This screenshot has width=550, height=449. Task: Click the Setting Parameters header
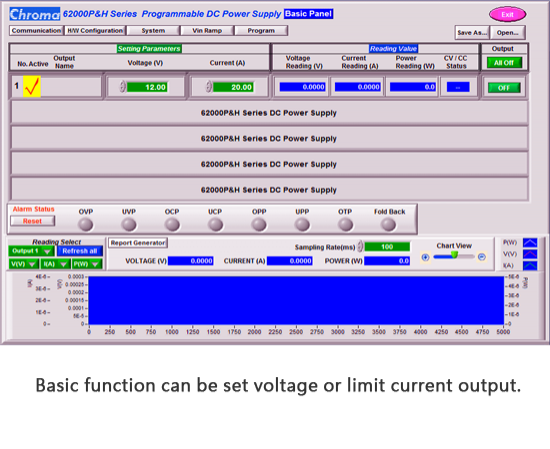point(149,49)
